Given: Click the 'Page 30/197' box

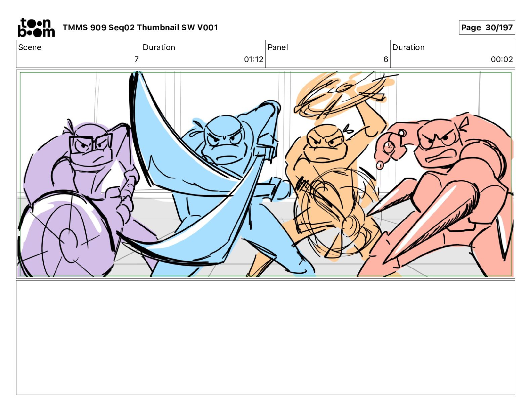Looking at the screenshot, I should pyautogui.click(x=487, y=28).
